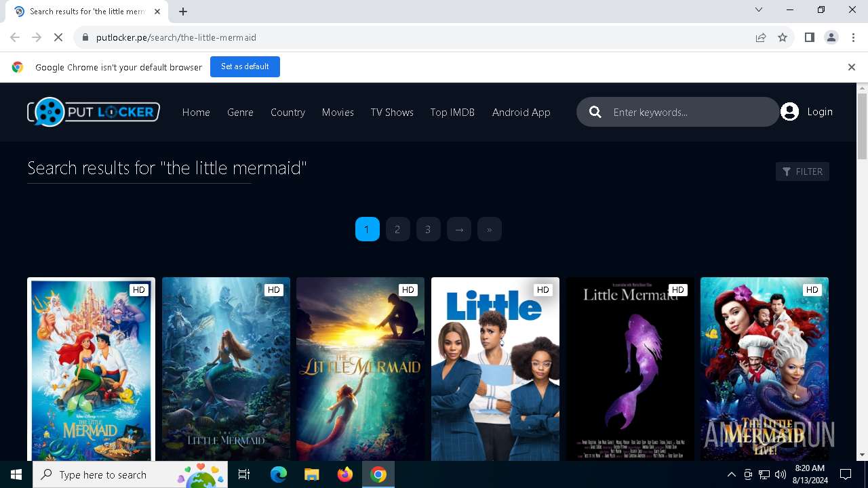The height and width of the screenshot is (488, 868).
Task: Open the Movies menu item
Action: click(338, 113)
